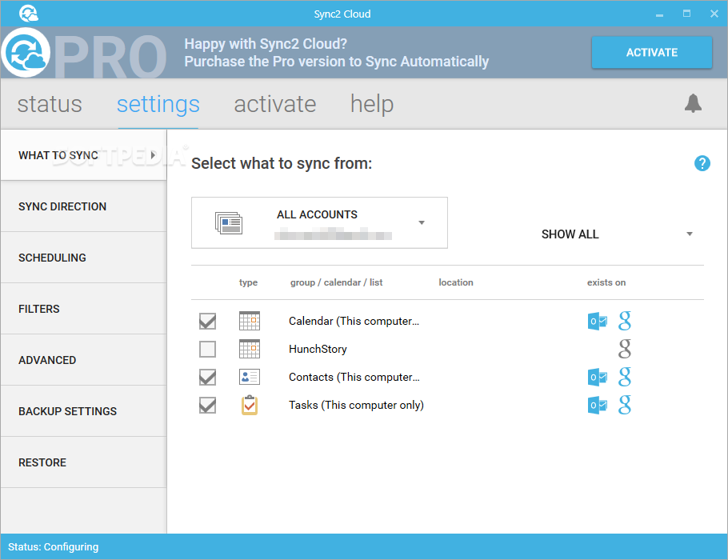The image size is (728, 560).
Task: Open notifications with the bell icon
Action: point(693,103)
